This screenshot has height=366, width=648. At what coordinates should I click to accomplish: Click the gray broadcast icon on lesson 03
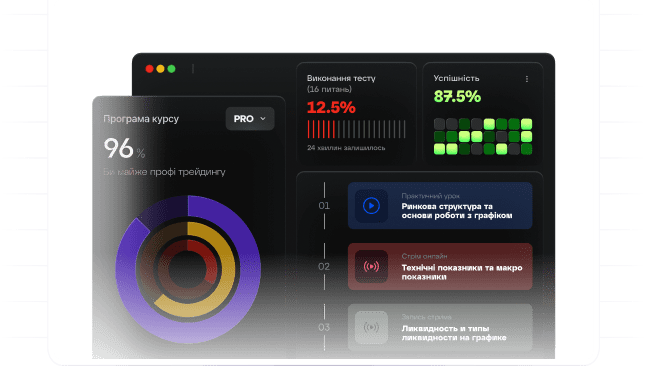[x=371, y=328]
